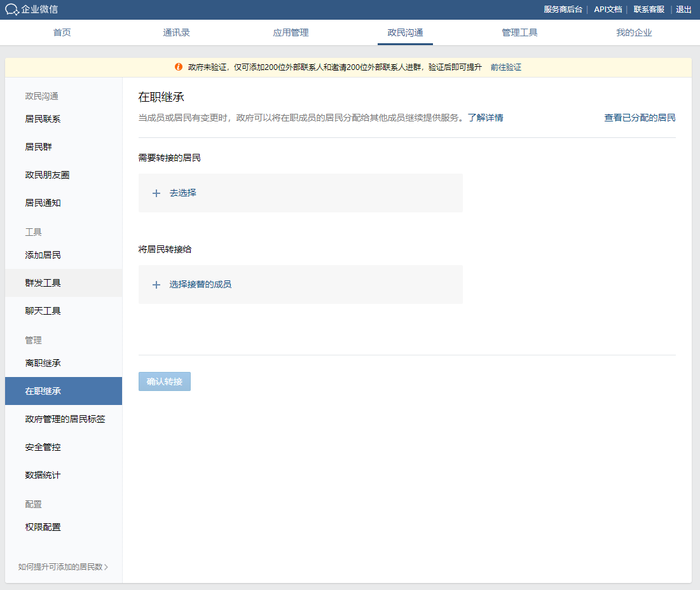The image size is (700, 590).
Task: Click the 确认转接 button
Action: tap(164, 381)
